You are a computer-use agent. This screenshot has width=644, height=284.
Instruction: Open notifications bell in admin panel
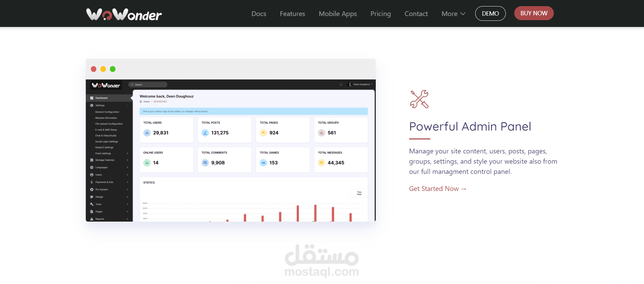(341, 85)
